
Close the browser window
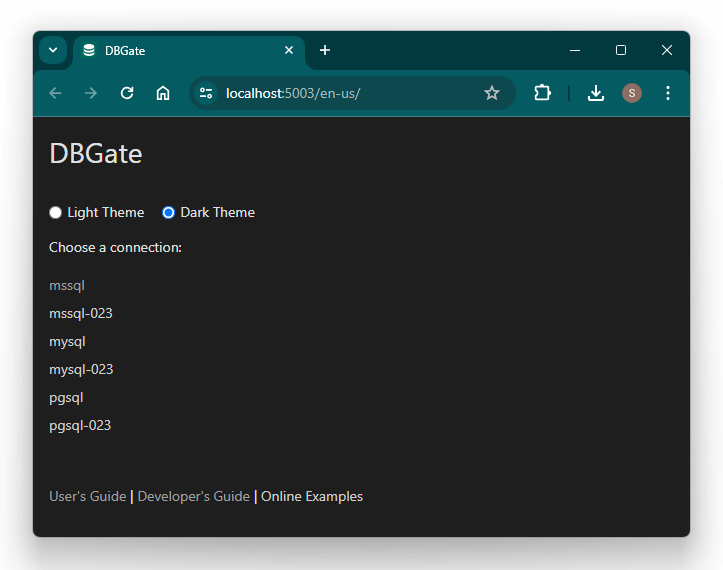pos(667,50)
